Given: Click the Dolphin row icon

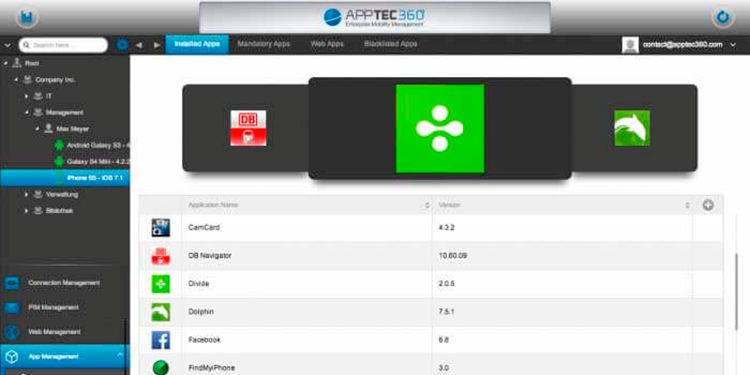Looking at the screenshot, I should pyautogui.click(x=161, y=312).
